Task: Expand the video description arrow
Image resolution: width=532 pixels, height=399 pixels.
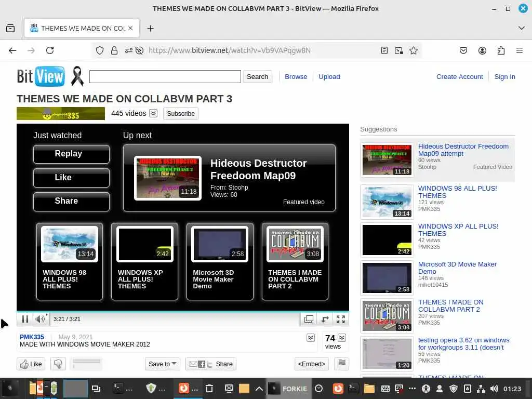Action: tap(311, 338)
